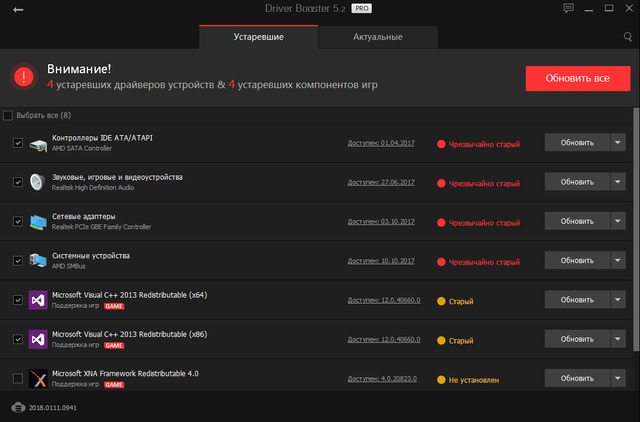Click the Realtek audio speaker icon

point(37,182)
